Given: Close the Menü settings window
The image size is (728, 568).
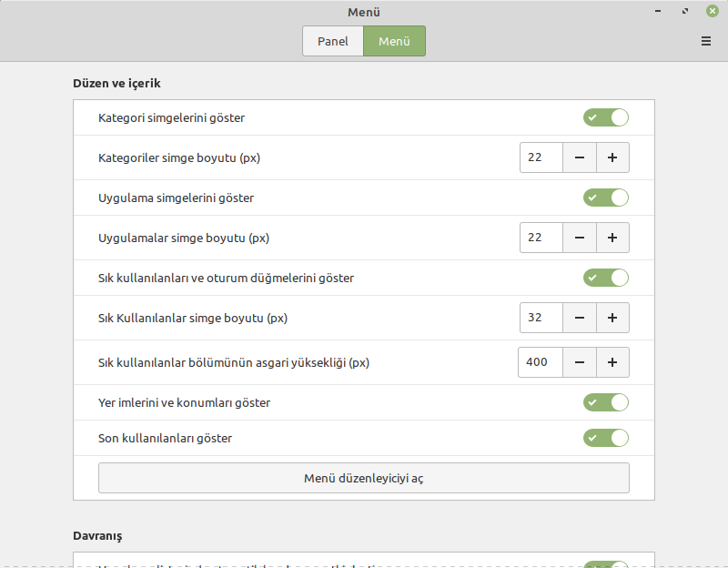Looking at the screenshot, I should (712, 12).
